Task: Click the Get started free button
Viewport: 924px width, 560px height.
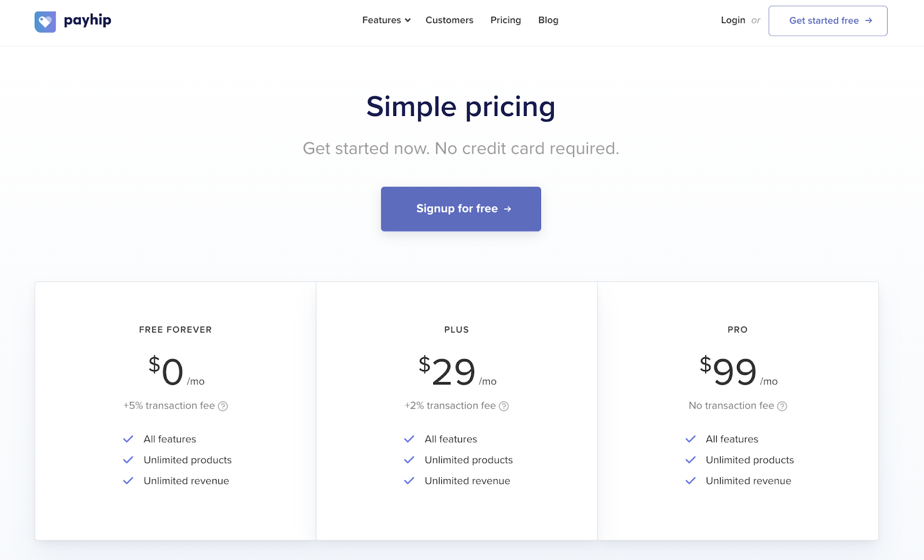Action: [x=828, y=21]
